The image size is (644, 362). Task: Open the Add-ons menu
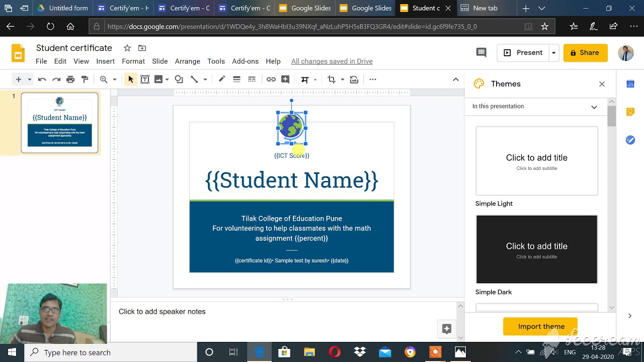245,61
